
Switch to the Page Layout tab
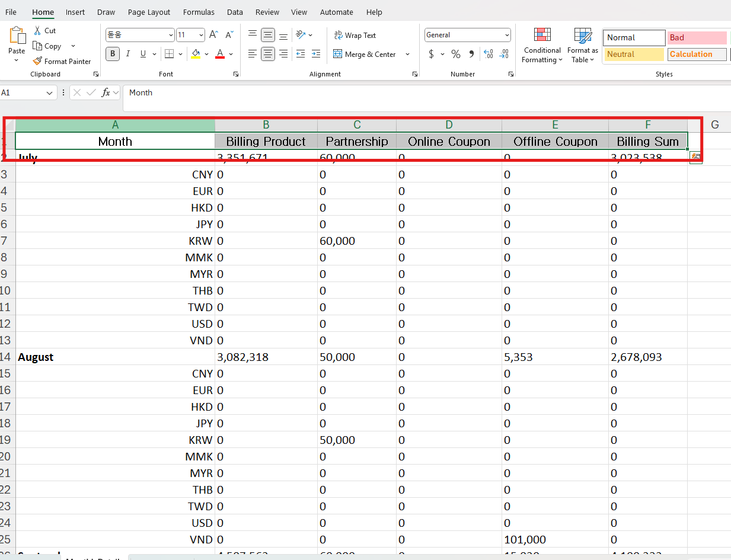(x=149, y=12)
